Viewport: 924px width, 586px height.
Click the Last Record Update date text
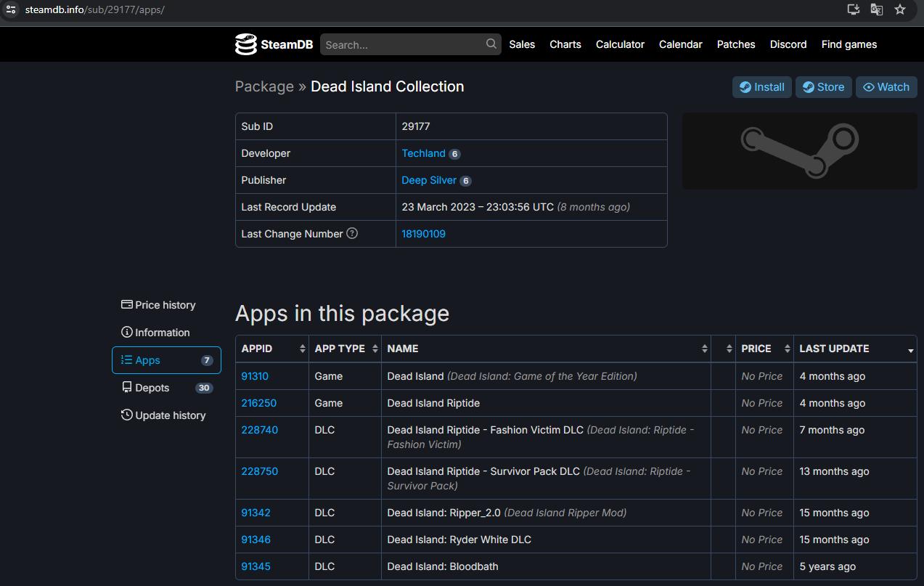point(478,207)
